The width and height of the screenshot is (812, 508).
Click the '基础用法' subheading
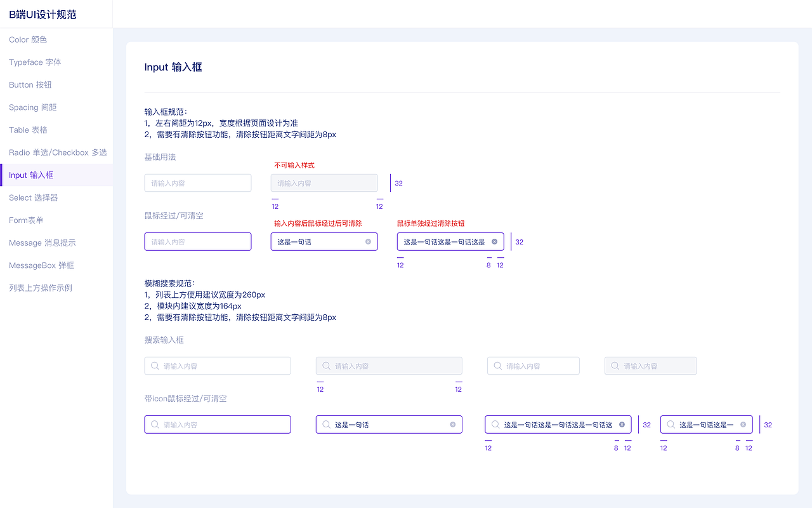click(160, 157)
